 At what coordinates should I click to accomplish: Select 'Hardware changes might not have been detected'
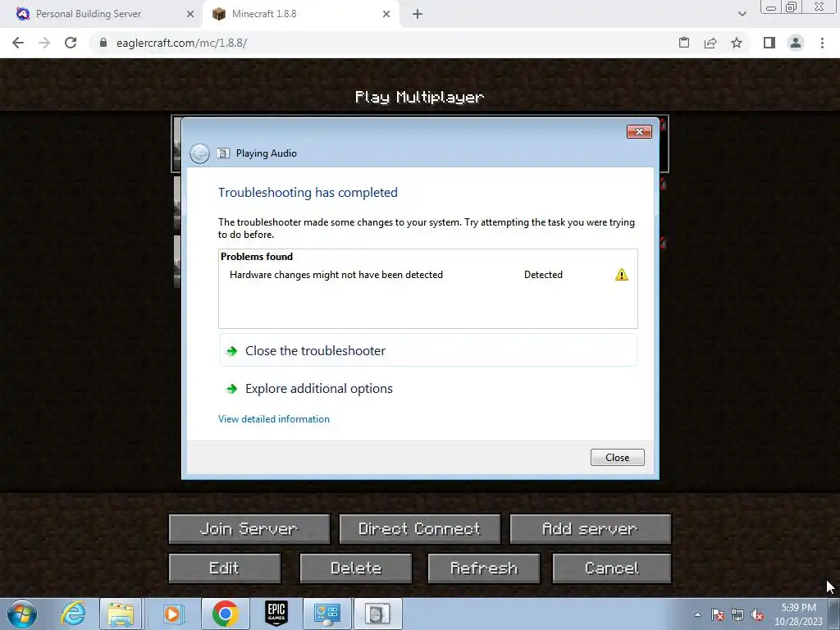point(336,275)
